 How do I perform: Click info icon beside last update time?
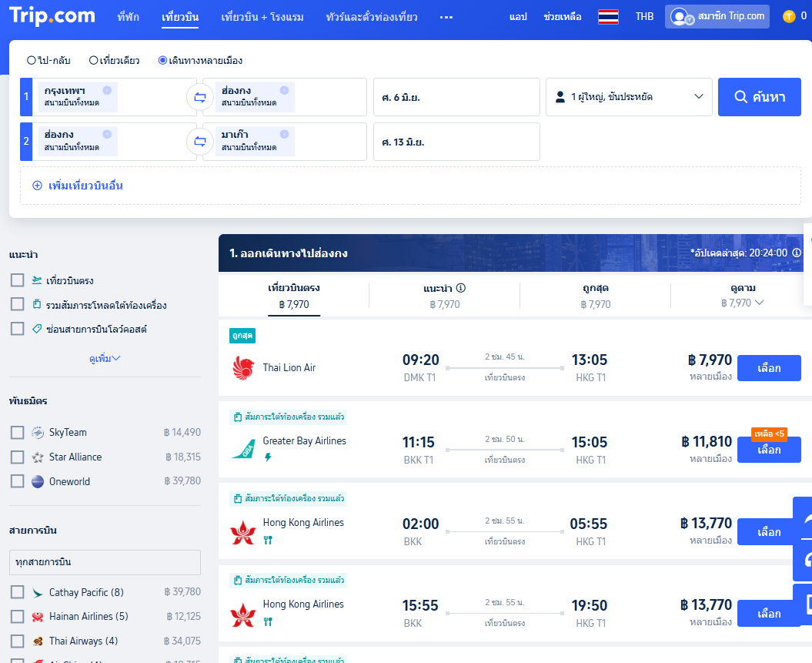[797, 253]
